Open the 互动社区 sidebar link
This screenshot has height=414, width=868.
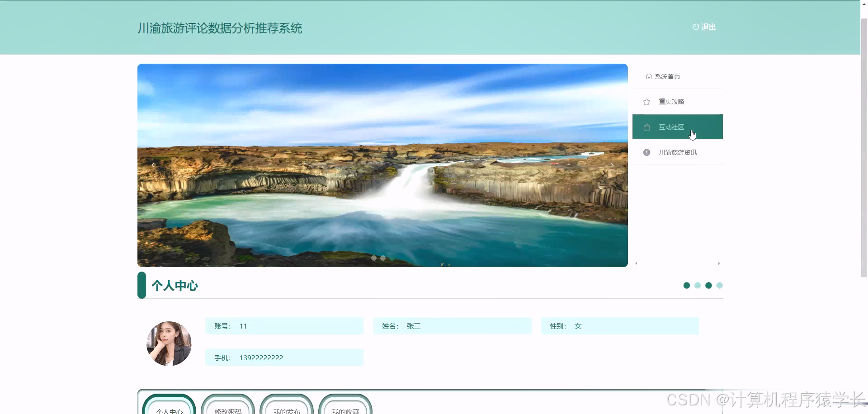[672, 127]
